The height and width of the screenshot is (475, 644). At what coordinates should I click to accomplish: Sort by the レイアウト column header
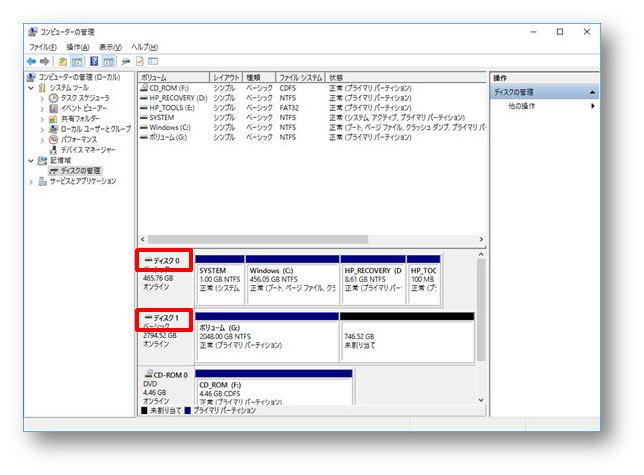coord(226,78)
